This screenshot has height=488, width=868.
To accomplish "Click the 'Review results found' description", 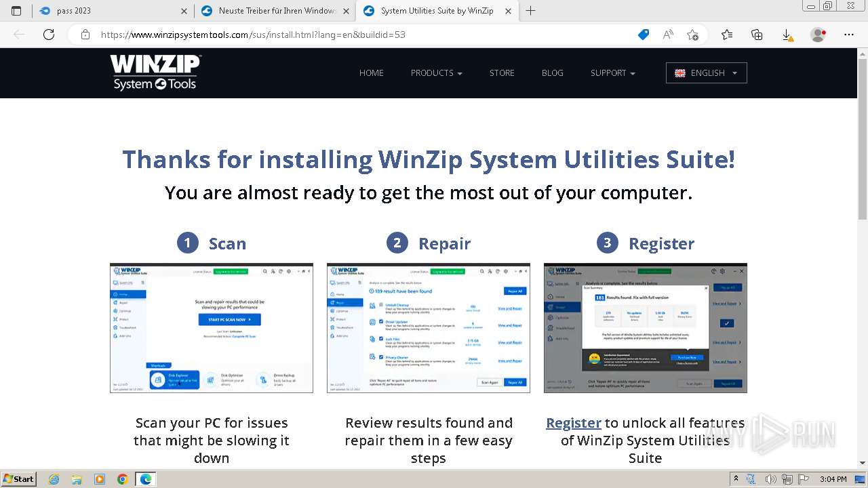I will click(x=429, y=441).
